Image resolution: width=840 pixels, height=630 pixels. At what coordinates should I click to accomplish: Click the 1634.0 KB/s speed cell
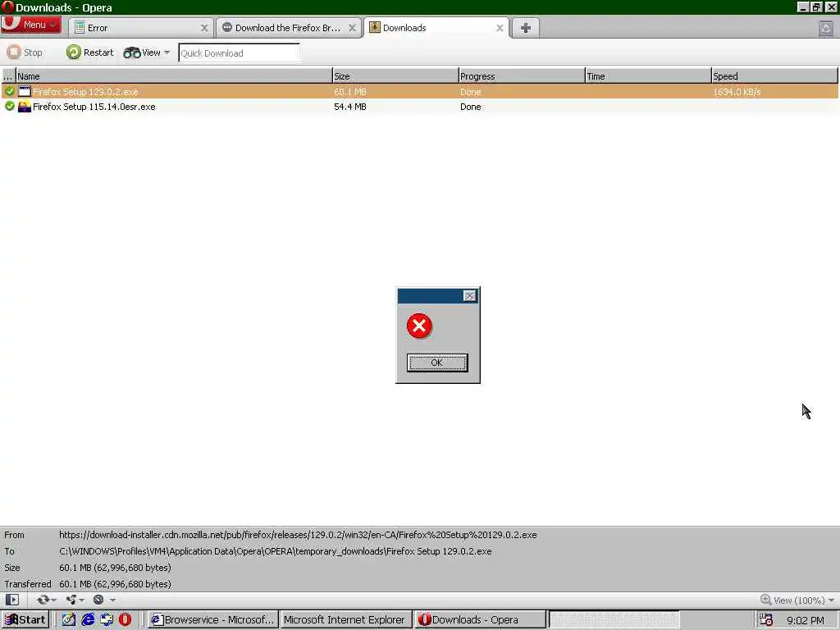pyautogui.click(x=737, y=92)
